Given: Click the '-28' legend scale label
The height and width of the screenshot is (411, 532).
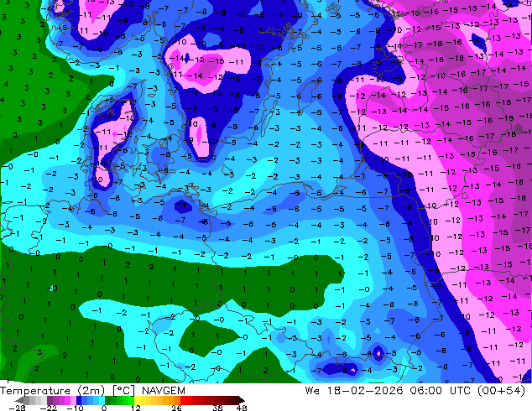Looking at the screenshot, I should click(17, 408).
